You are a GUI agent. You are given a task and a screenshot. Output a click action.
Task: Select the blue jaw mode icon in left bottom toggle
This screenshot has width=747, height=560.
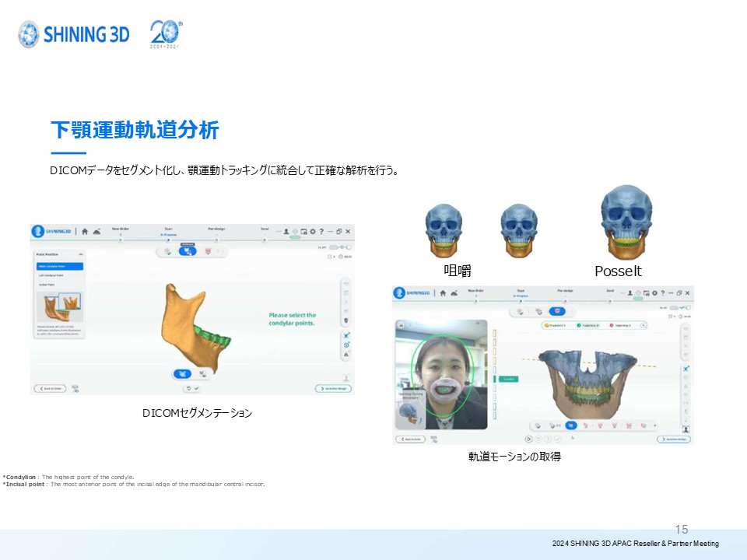click(181, 373)
